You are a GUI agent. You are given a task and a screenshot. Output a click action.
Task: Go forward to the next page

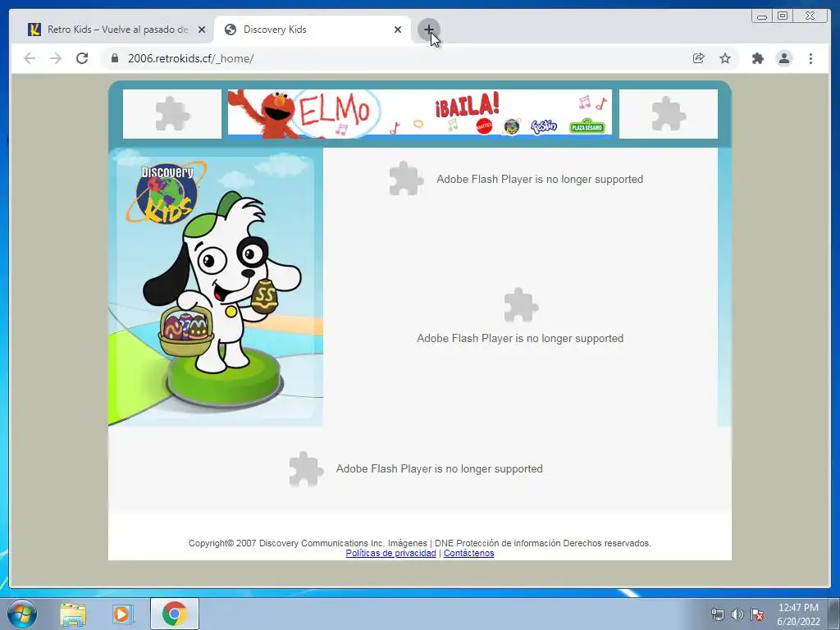pos(56,58)
